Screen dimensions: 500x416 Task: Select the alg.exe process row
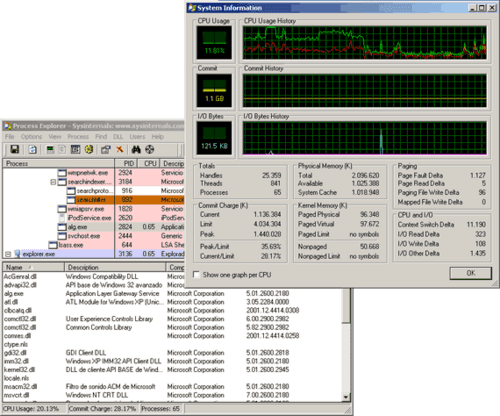(x=93, y=227)
